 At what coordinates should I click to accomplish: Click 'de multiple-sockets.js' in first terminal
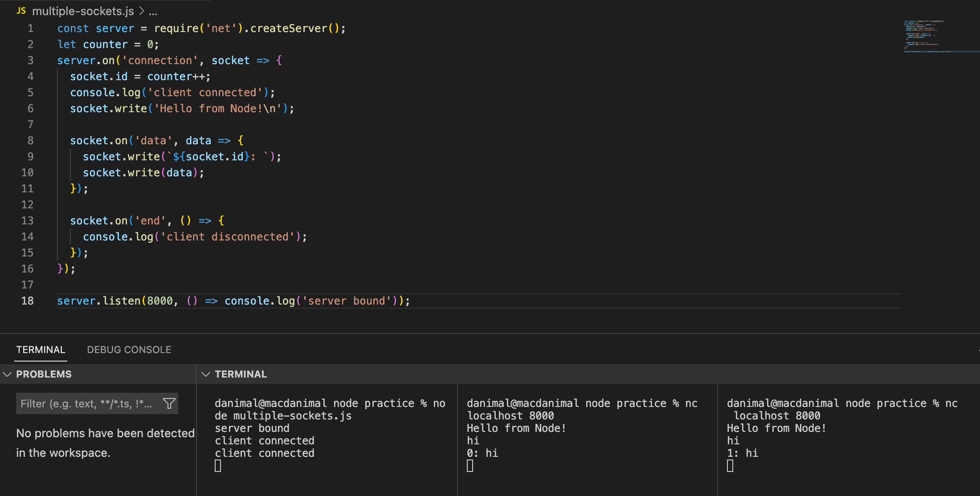point(283,416)
